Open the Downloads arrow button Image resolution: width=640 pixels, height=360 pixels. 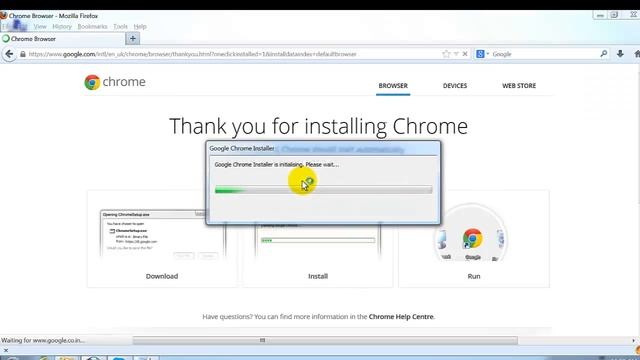pyautogui.click(x=620, y=53)
